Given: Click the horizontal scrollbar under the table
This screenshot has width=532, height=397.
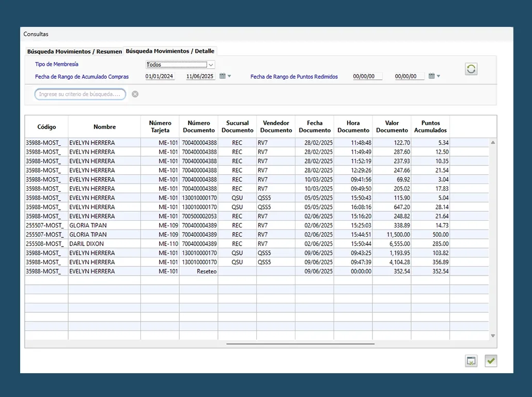Looking at the screenshot, I should point(300,344).
